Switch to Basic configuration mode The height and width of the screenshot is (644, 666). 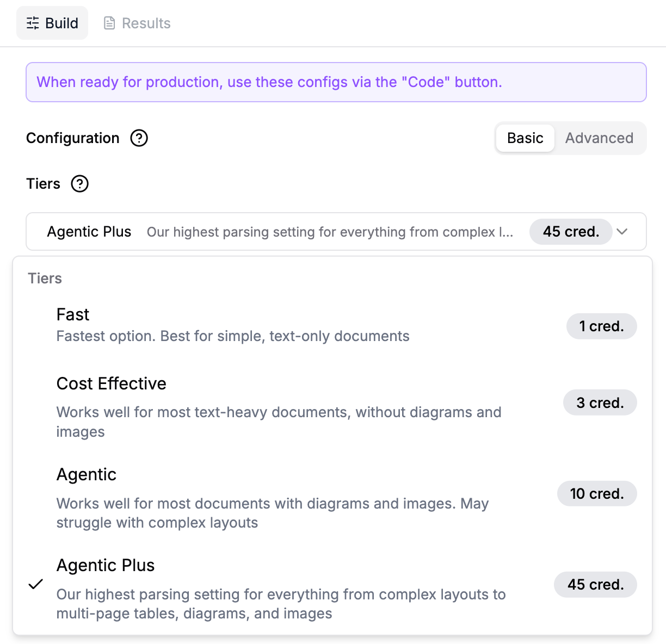[525, 138]
